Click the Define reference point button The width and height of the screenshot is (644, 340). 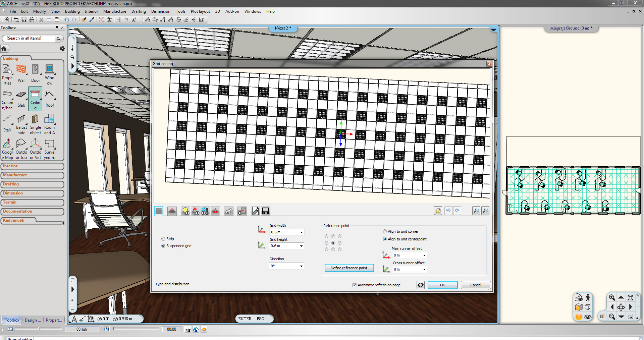[x=349, y=268]
